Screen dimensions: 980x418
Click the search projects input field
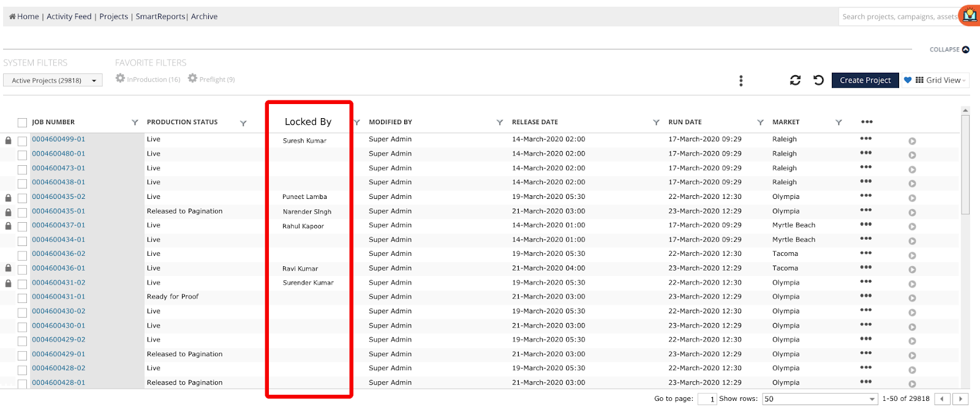click(x=898, y=17)
